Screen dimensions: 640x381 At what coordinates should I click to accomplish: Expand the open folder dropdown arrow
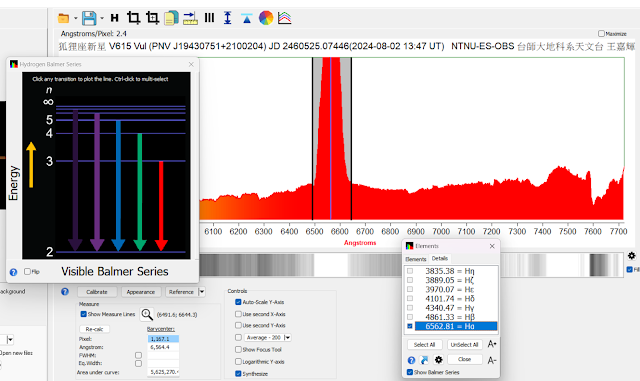pyautogui.click(x=76, y=18)
